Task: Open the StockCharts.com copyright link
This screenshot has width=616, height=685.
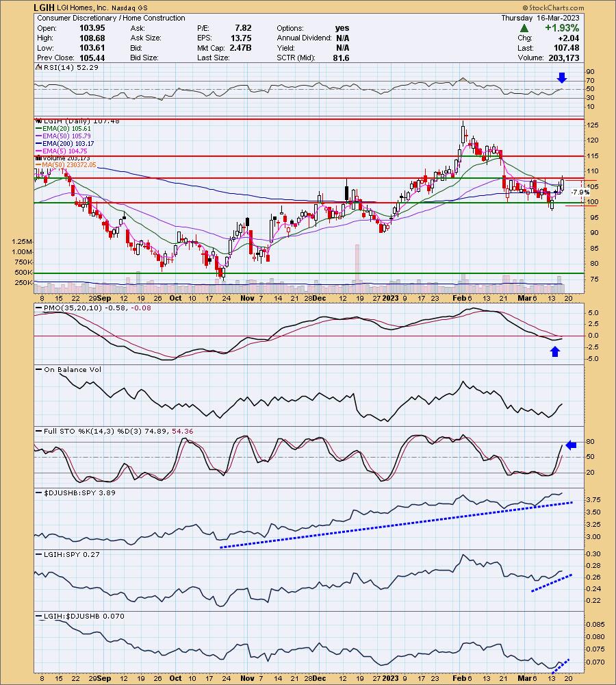Action: point(552,8)
